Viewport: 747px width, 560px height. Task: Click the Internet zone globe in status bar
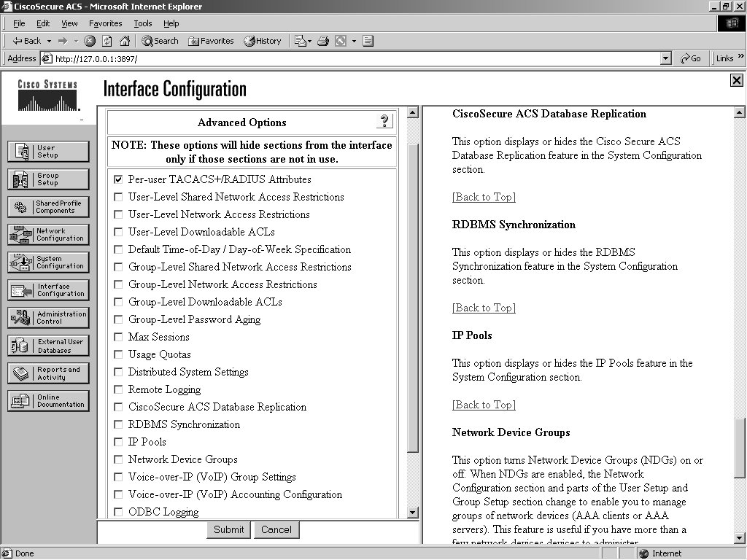coord(643,553)
